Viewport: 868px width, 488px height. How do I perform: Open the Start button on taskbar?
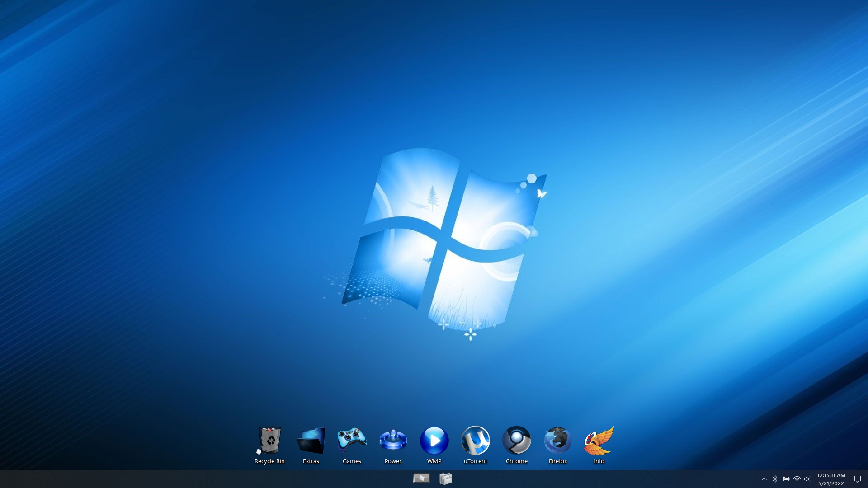[422, 479]
